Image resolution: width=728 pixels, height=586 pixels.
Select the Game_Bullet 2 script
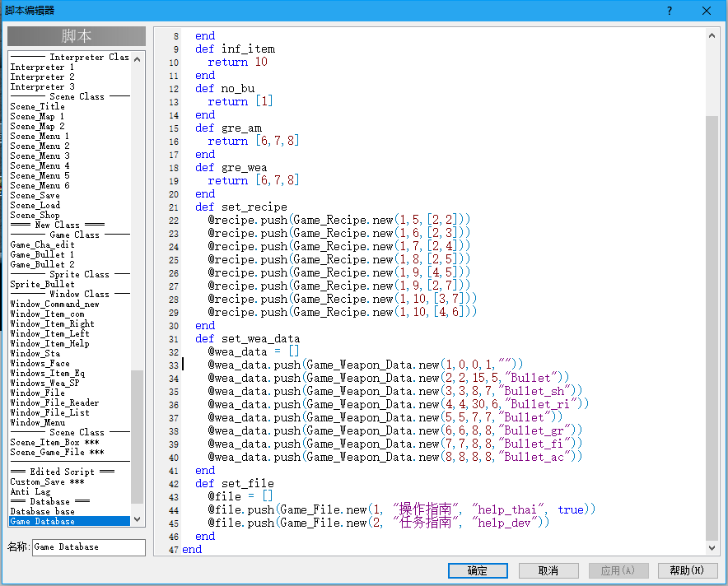[x=42, y=264]
